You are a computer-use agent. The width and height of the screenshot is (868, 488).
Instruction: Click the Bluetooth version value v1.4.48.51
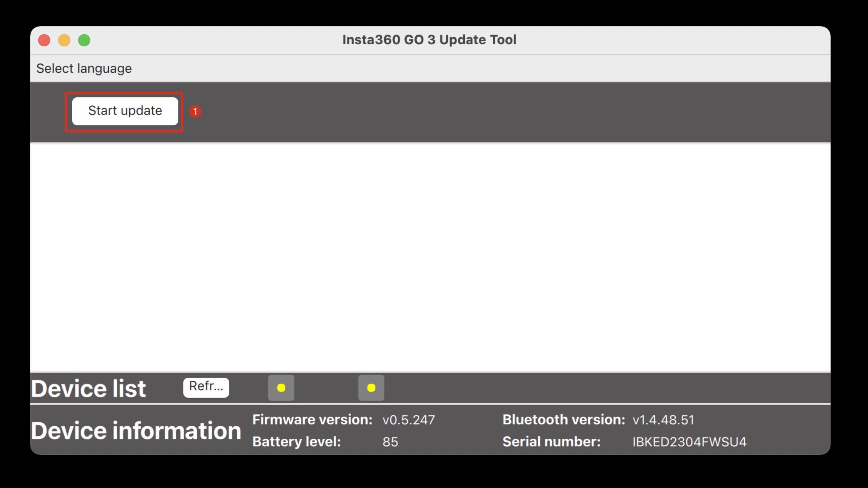(663, 420)
